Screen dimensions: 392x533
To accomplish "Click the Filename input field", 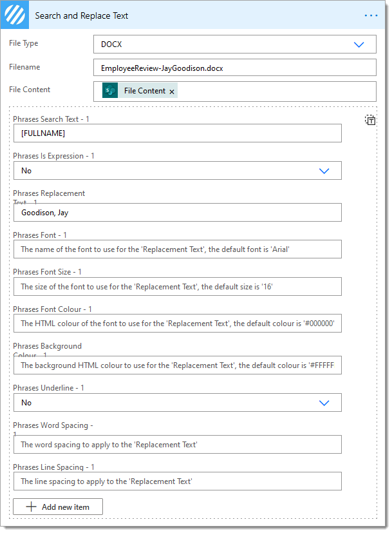I will coord(234,68).
